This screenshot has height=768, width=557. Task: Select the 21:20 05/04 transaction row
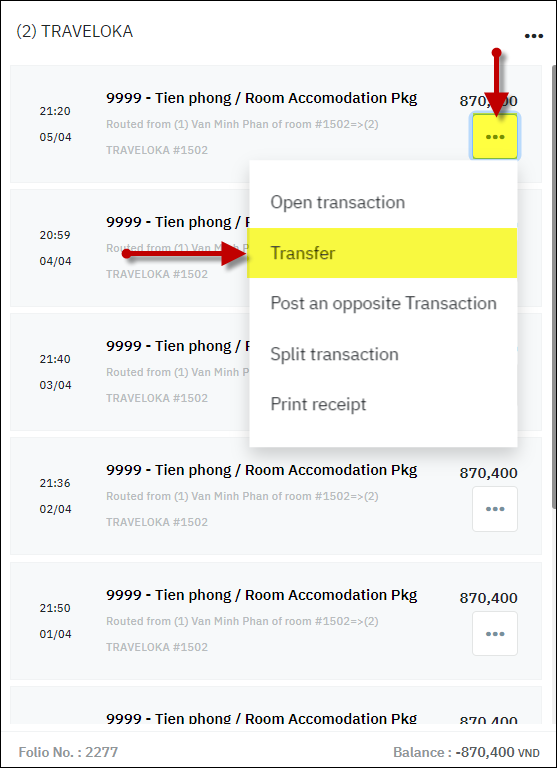coord(276,124)
